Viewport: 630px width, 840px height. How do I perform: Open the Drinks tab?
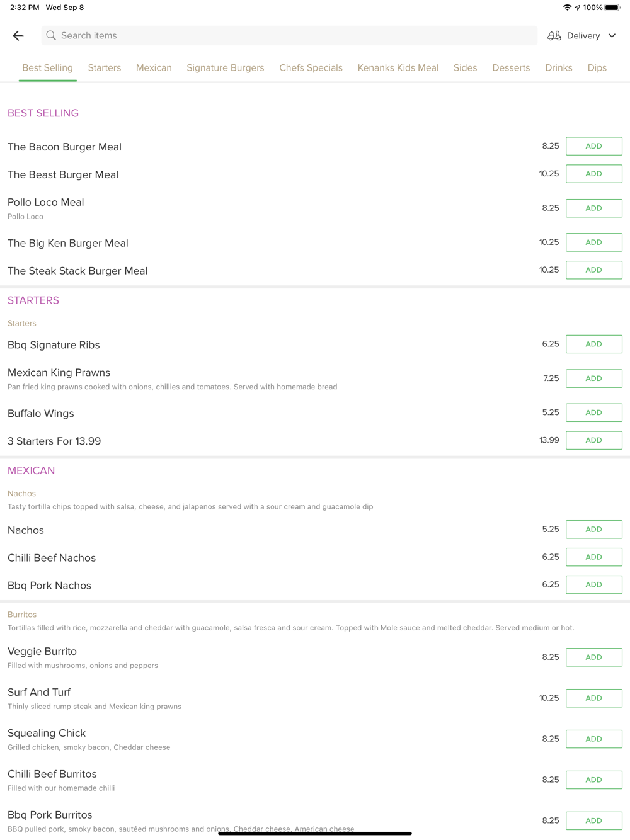pos(559,68)
